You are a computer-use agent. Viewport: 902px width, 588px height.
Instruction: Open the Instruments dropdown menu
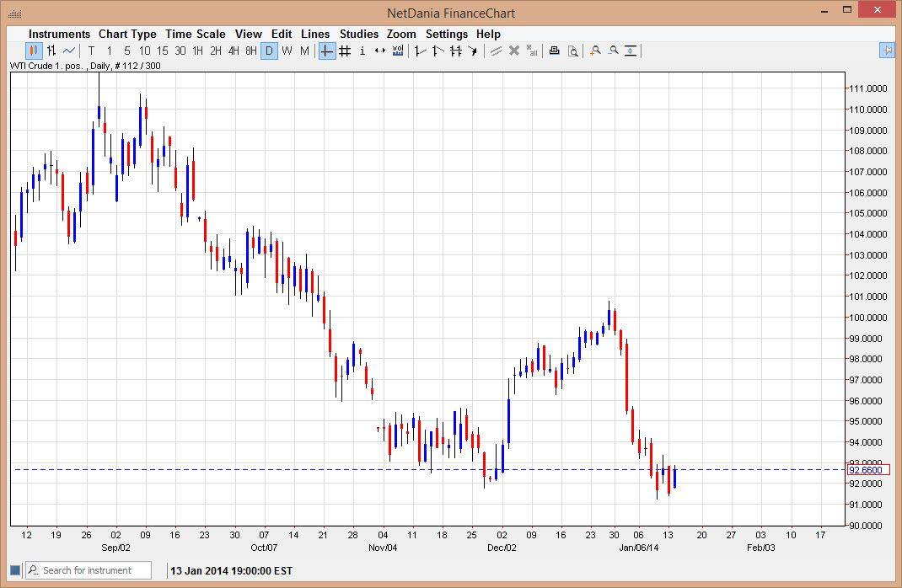[59, 34]
